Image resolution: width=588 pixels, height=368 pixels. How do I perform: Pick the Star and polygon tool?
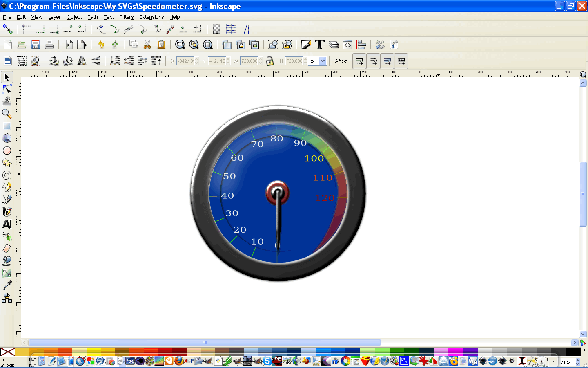[7, 163]
